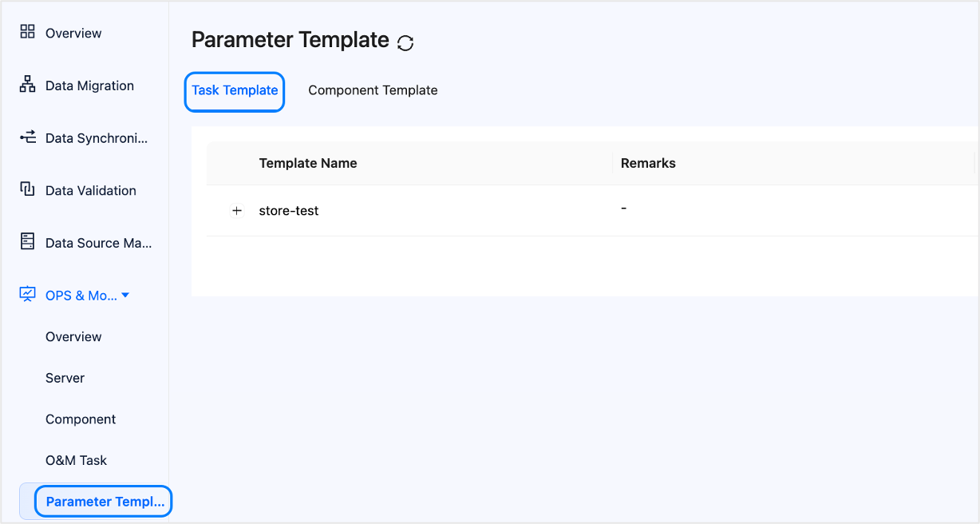Refresh the Parameter Template list
The height and width of the screenshot is (524, 980).
405,42
